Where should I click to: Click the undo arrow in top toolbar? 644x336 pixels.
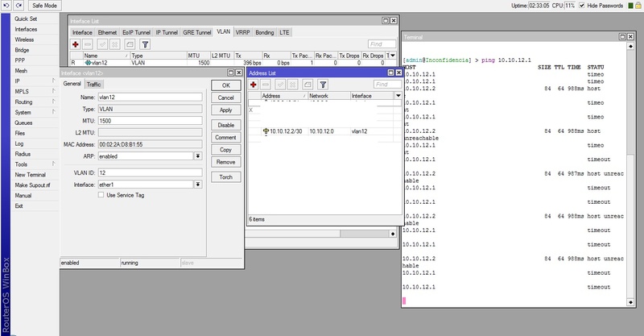click(x=6, y=6)
